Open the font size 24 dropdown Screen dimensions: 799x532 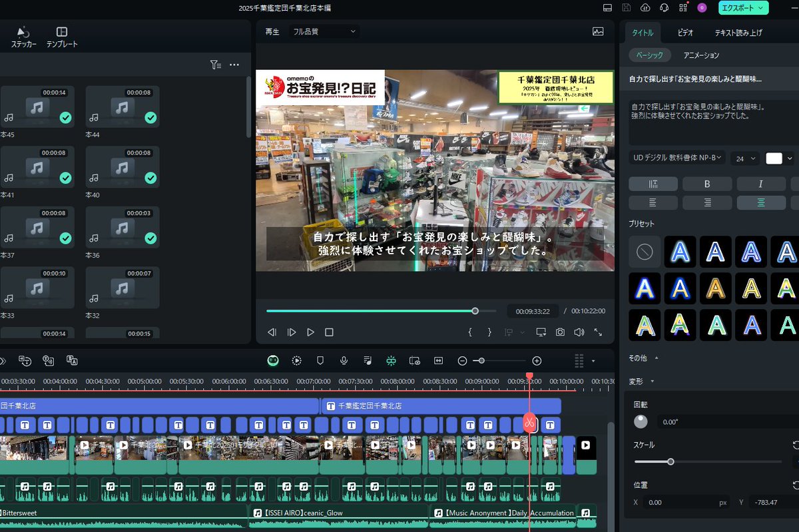point(745,158)
